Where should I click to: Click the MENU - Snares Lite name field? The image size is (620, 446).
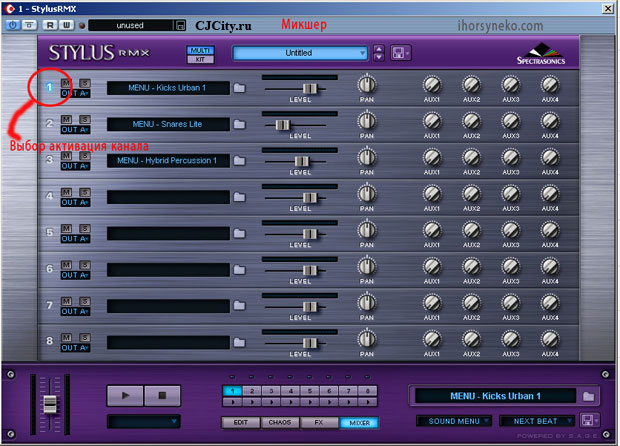(168, 124)
